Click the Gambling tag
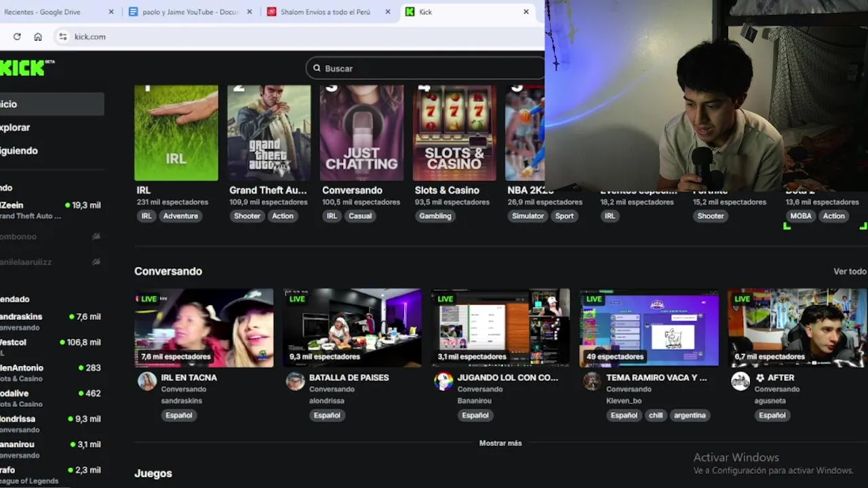Image resolution: width=868 pixels, height=488 pixels. click(x=435, y=216)
